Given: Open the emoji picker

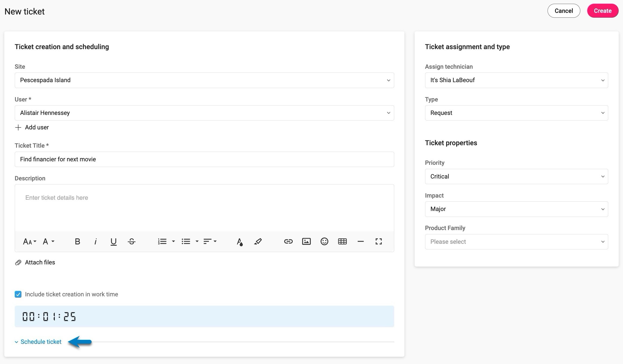Looking at the screenshot, I should [x=324, y=242].
